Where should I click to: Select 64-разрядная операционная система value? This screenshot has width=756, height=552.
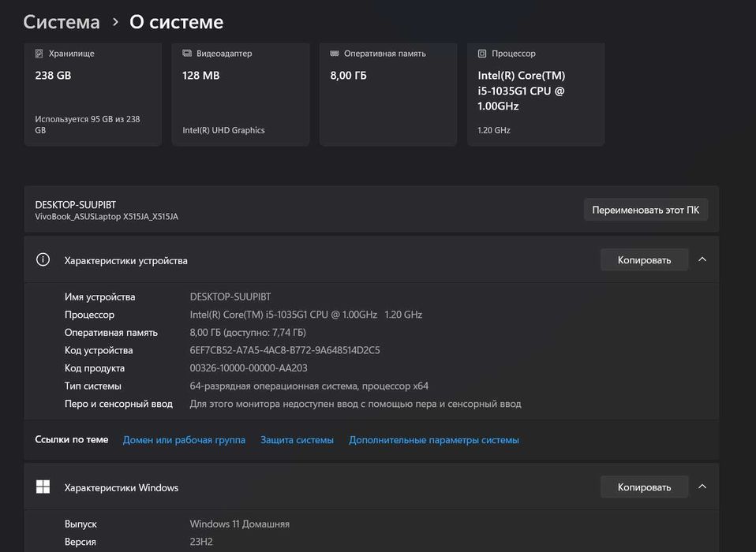coord(309,386)
